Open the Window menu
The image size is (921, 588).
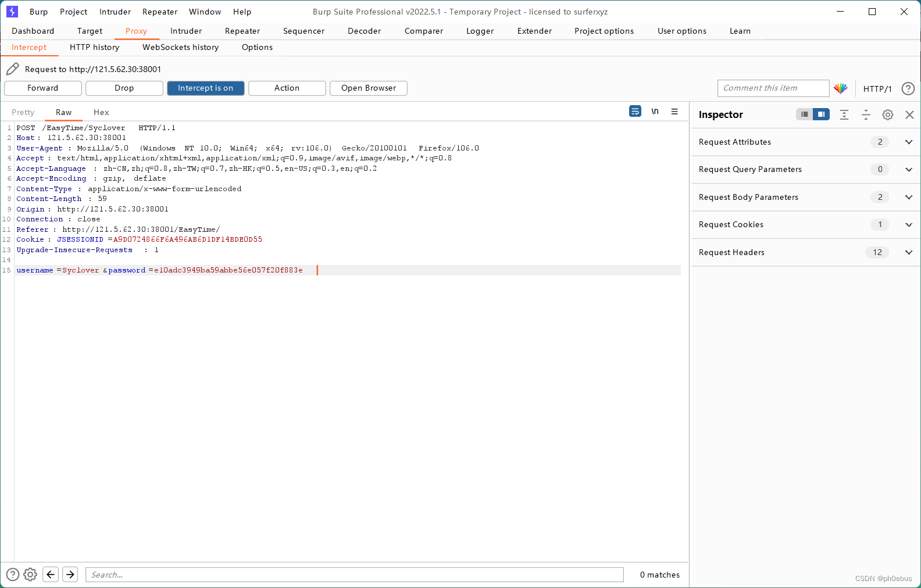pyautogui.click(x=205, y=12)
